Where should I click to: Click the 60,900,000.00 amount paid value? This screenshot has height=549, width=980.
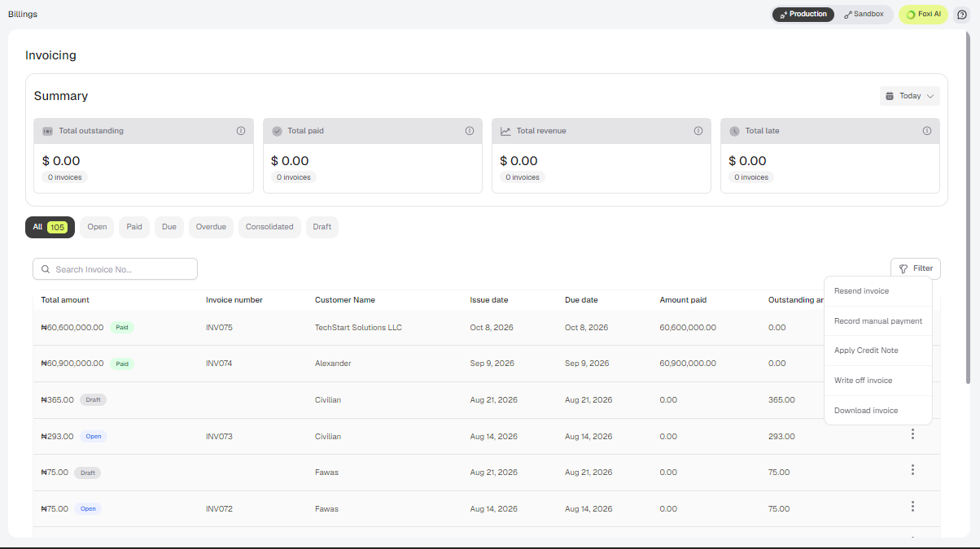pos(688,364)
